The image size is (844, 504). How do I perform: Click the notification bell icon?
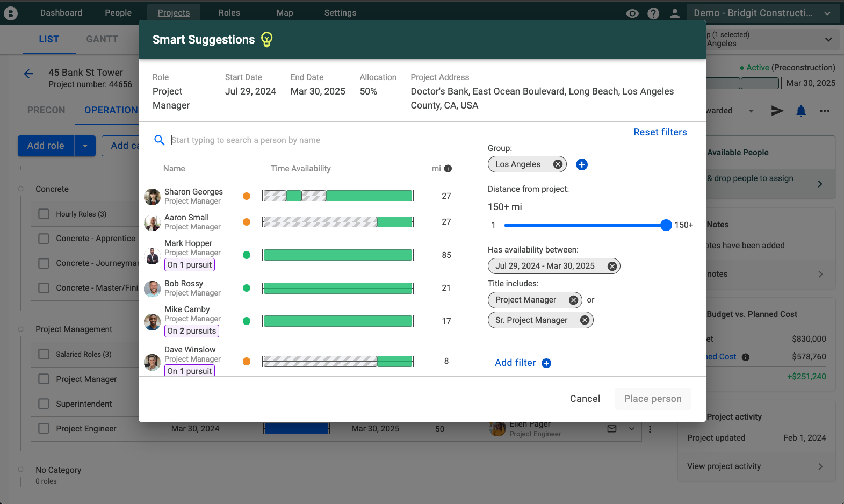pyautogui.click(x=801, y=111)
